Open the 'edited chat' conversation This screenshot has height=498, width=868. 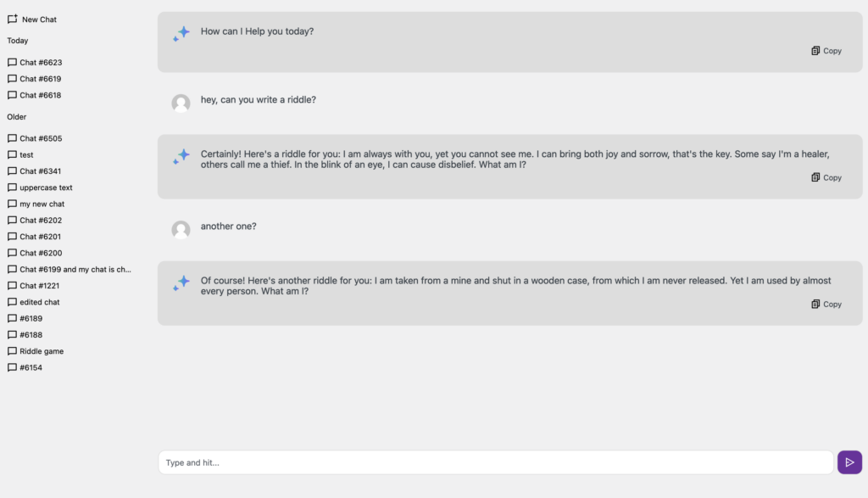click(x=40, y=302)
